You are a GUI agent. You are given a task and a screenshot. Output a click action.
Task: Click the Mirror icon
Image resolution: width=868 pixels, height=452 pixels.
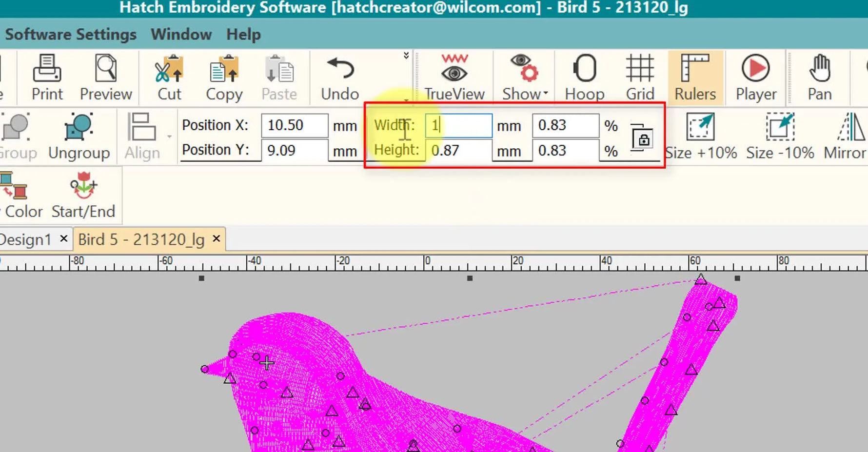coord(846,137)
